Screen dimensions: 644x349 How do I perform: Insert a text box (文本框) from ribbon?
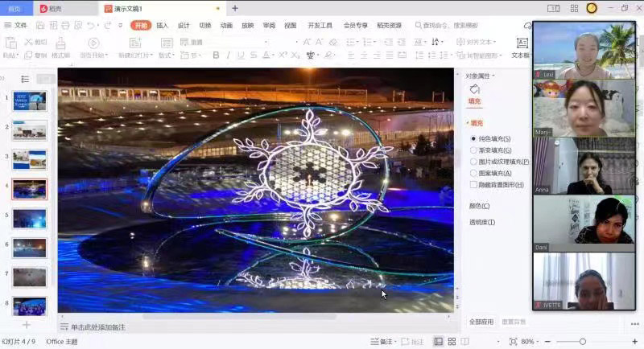click(x=522, y=47)
